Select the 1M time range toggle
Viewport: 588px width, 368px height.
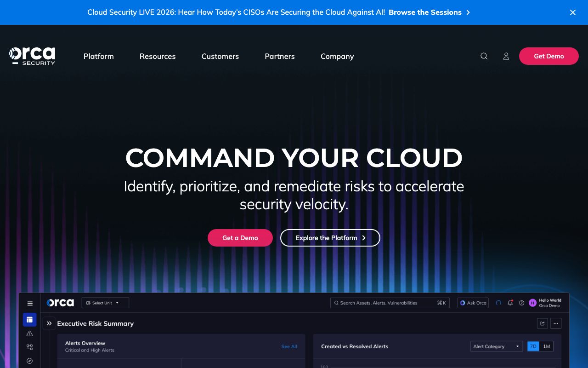(546, 346)
